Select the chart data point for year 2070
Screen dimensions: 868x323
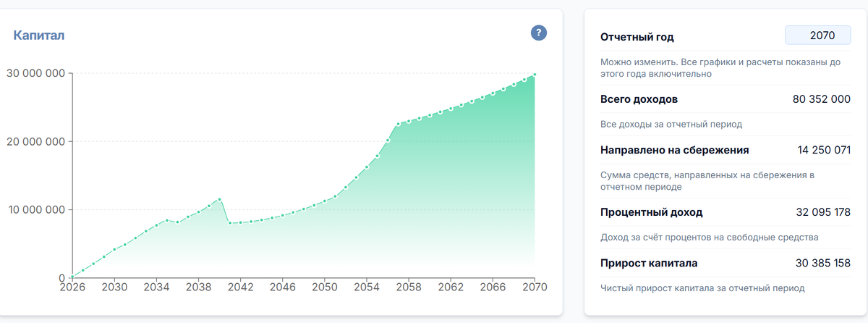click(535, 75)
